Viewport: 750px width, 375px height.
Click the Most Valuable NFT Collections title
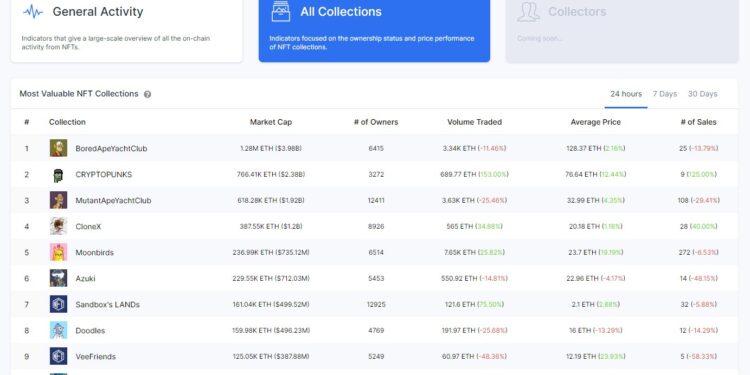point(79,94)
